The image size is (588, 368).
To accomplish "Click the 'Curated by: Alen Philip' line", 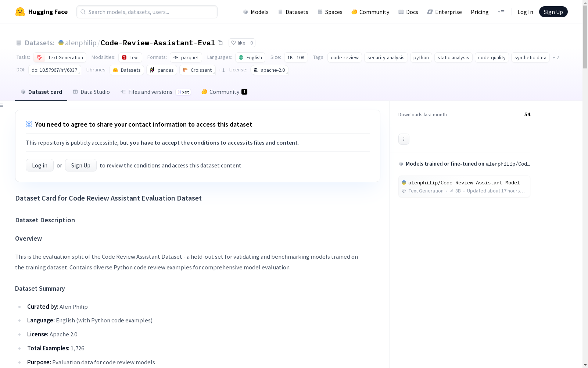I will coord(57,307).
